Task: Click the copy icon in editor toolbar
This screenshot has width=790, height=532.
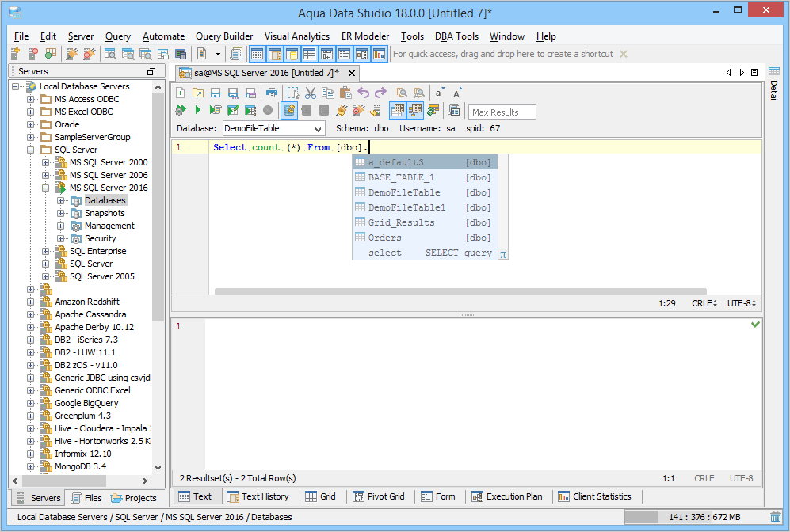Action: pyautogui.click(x=328, y=93)
